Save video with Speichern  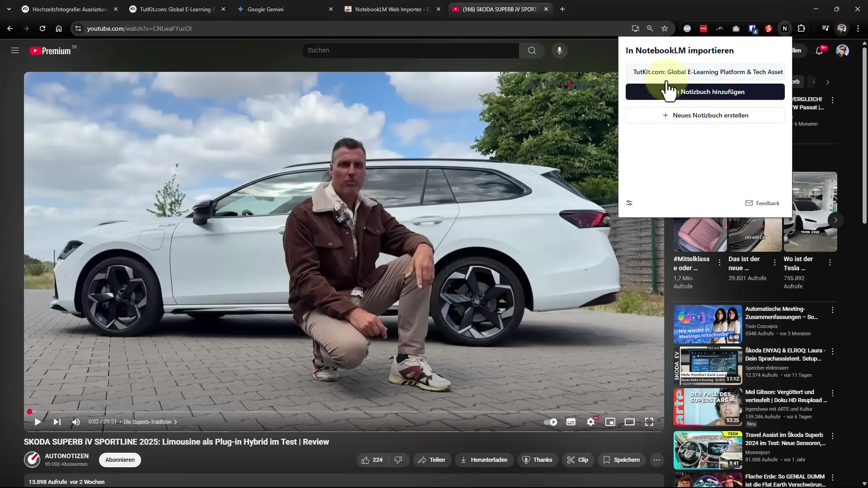(622, 460)
